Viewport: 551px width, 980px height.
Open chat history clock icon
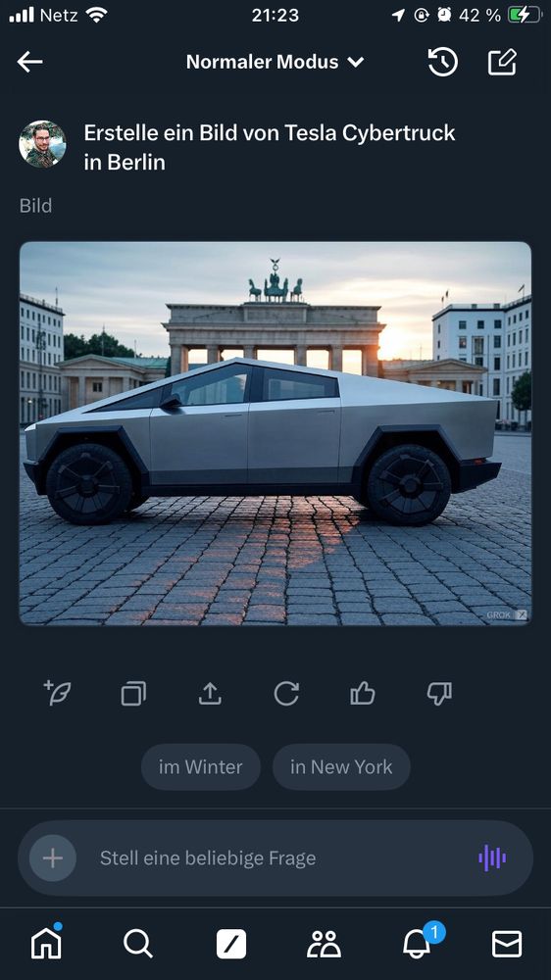coord(443,62)
